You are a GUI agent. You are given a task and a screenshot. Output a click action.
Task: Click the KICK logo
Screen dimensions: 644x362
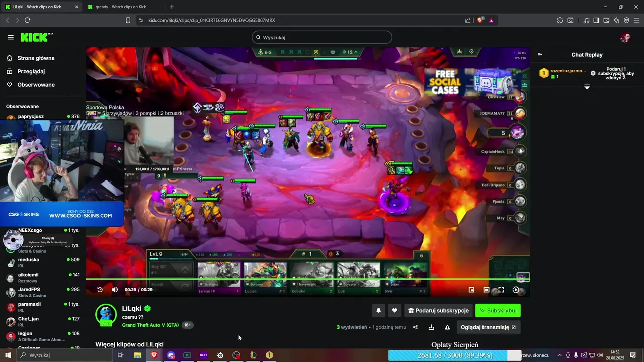click(x=36, y=37)
